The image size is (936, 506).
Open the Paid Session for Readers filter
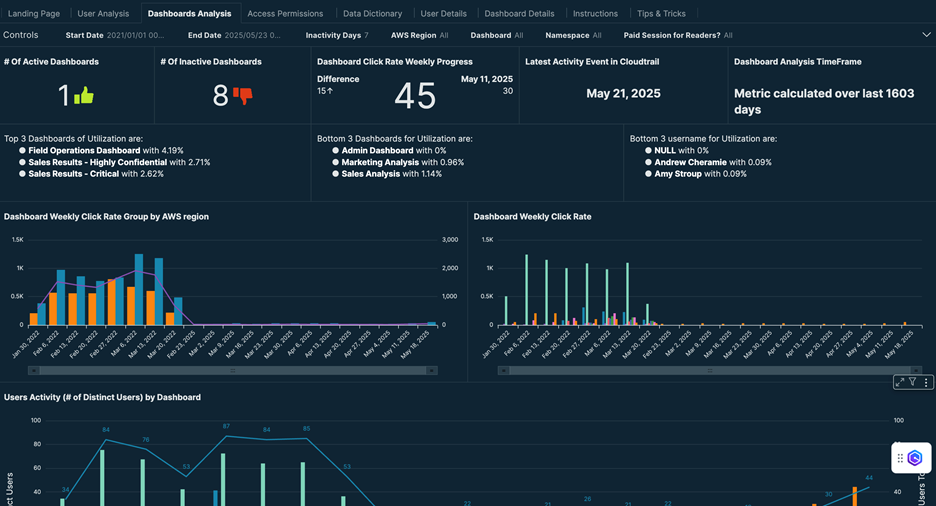678,35
